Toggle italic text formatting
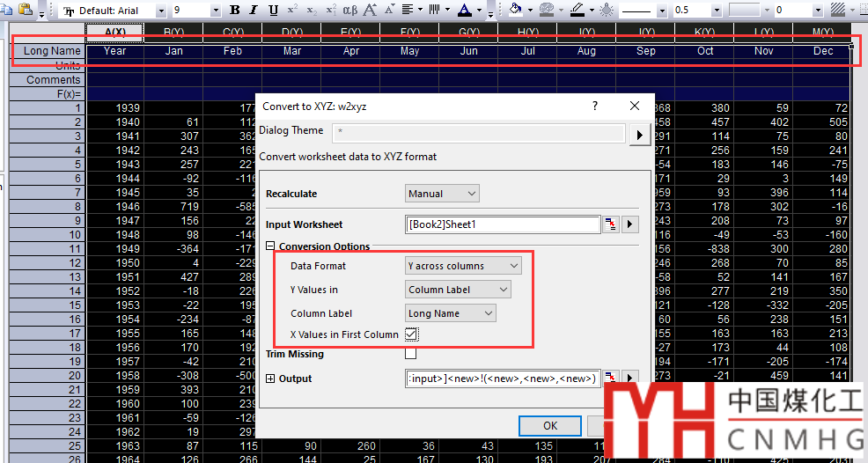Screen dimensions: 868x463 pos(254,11)
